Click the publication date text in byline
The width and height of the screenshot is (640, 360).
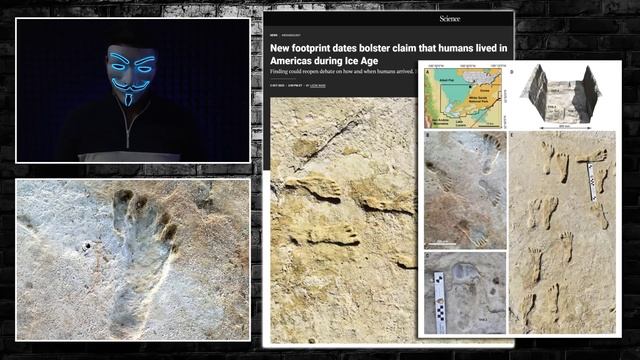[277, 86]
